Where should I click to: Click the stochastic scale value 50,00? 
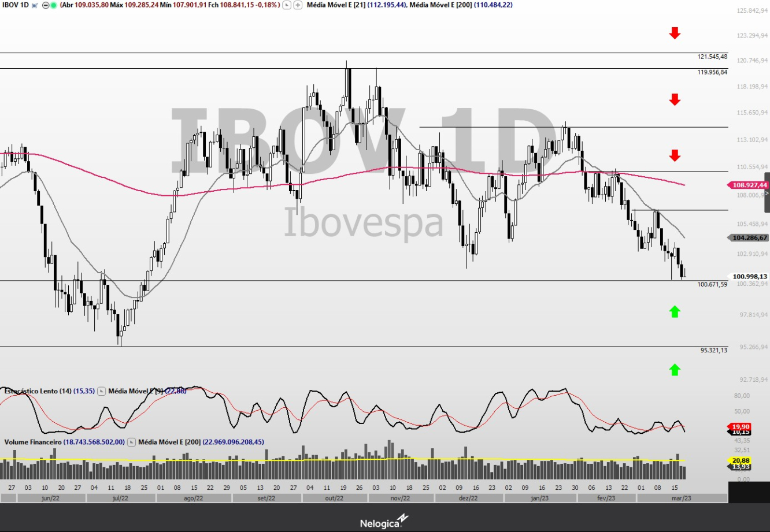pyautogui.click(x=742, y=411)
